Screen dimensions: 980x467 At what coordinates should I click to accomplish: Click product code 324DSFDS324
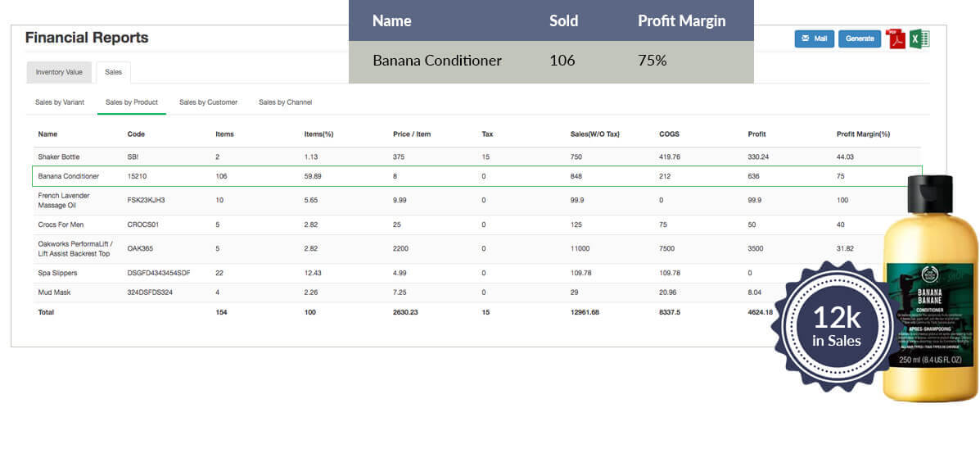(x=150, y=292)
